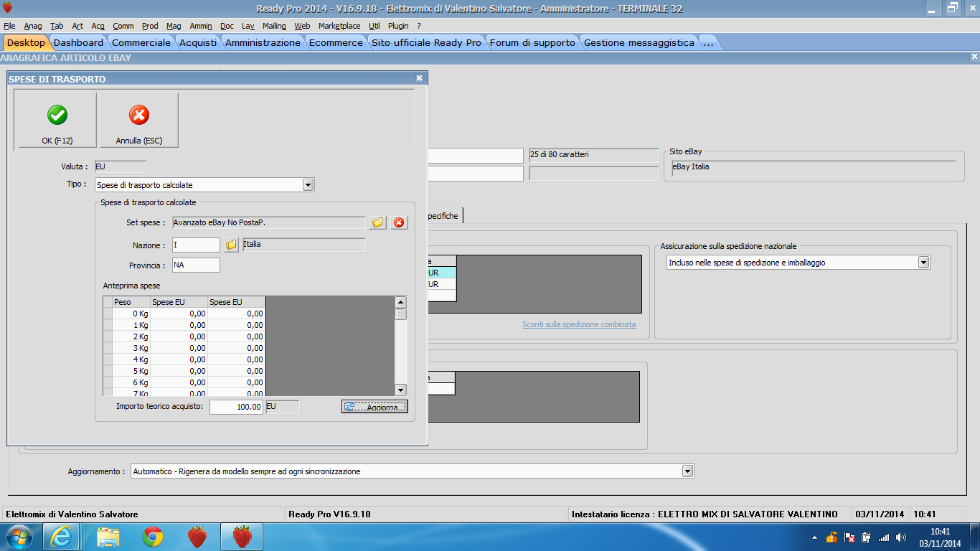Open the Lav menu

248,26
